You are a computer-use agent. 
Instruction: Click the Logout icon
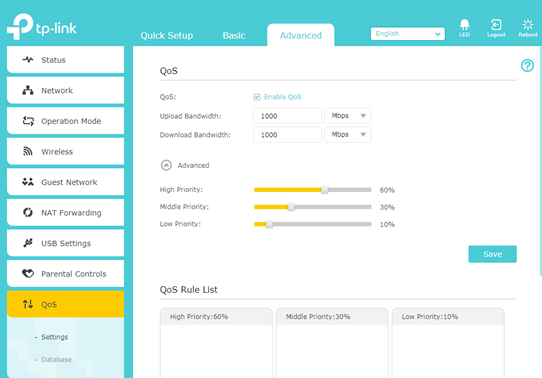click(496, 25)
